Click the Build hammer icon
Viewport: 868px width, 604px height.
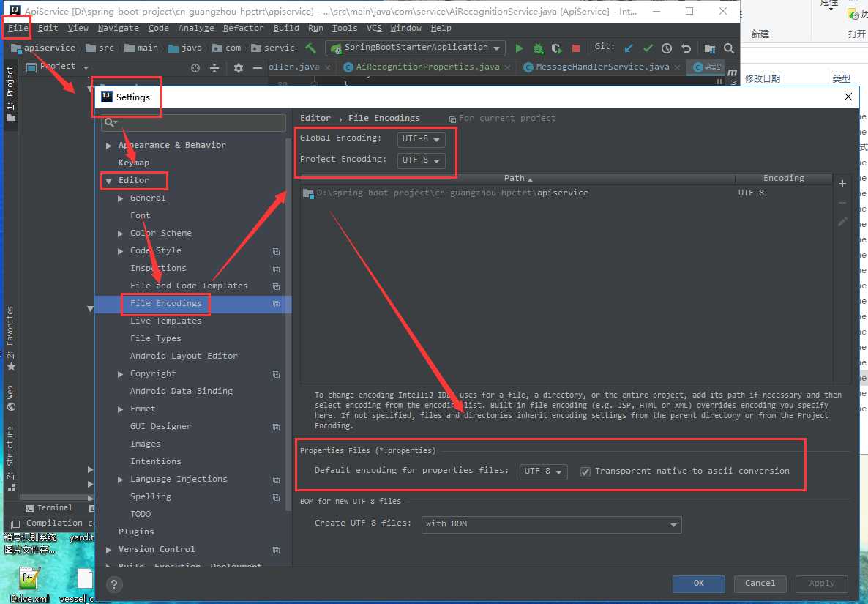point(310,48)
